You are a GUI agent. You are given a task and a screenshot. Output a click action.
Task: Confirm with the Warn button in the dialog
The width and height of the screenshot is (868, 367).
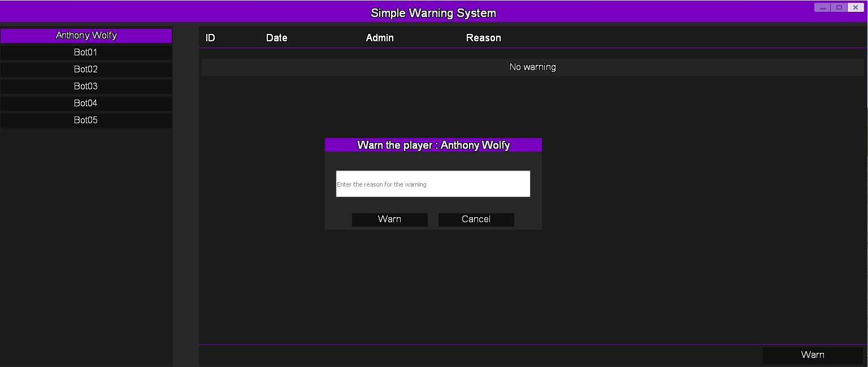click(389, 219)
